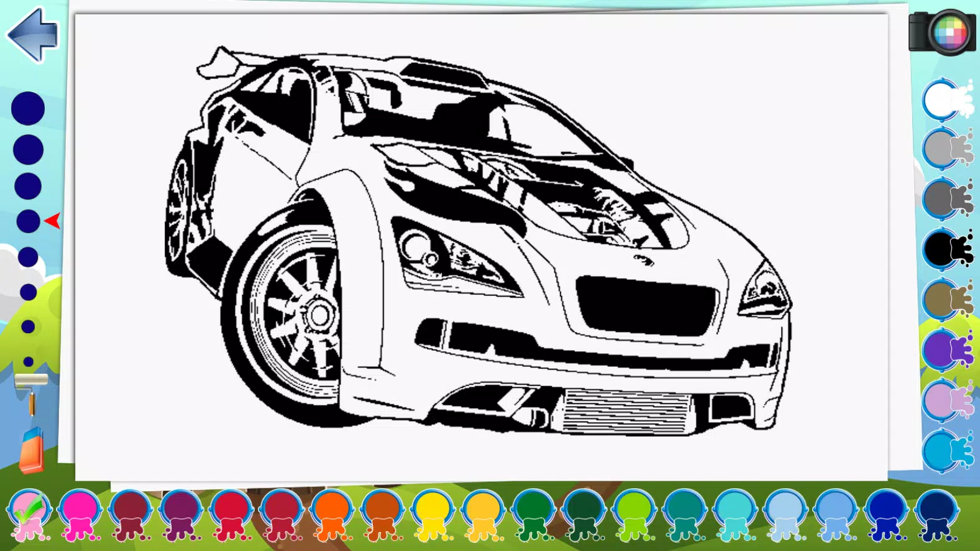Select the bright yellow paint
Viewport: 980px width, 551px height.
click(x=433, y=514)
